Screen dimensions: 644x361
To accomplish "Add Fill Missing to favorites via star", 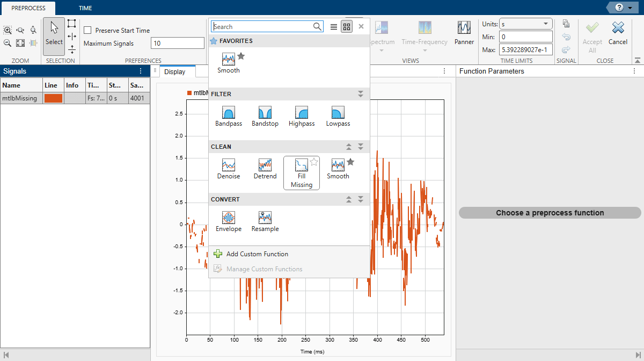I will (314, 162).
